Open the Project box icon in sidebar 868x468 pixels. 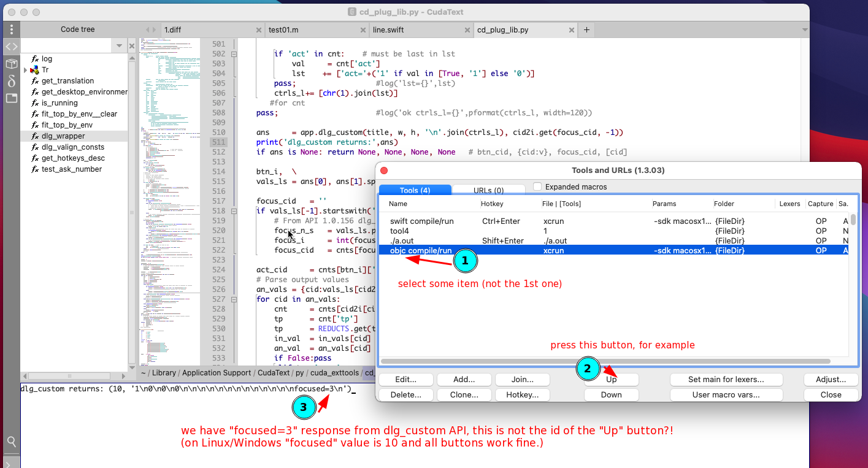11,64
